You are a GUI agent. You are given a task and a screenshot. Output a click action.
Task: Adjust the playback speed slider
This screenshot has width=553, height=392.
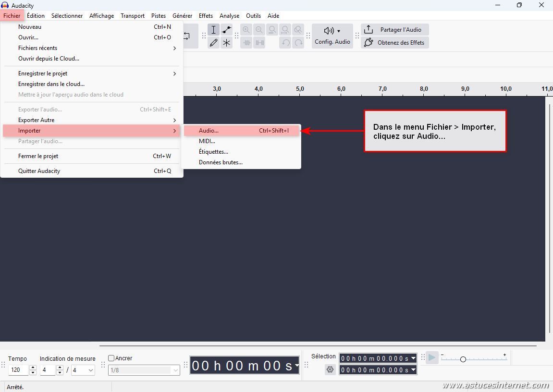pyautogui.click(x=463, y=359)
